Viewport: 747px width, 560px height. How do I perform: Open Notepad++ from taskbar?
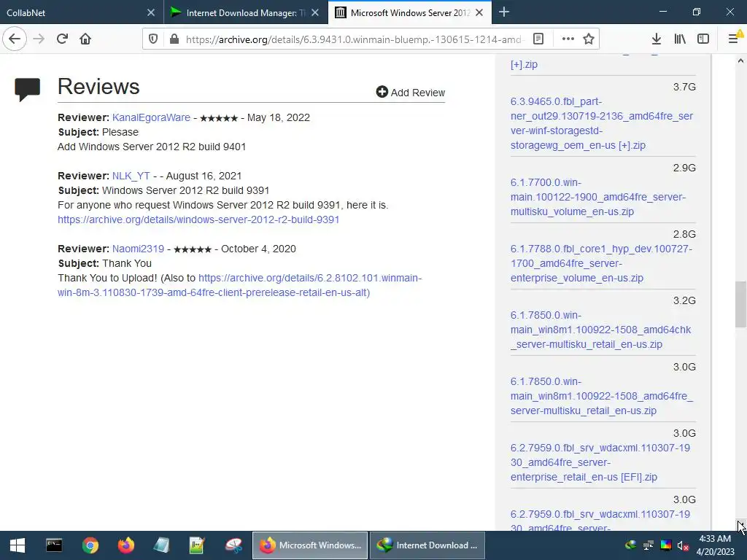(x=197, y=545)
